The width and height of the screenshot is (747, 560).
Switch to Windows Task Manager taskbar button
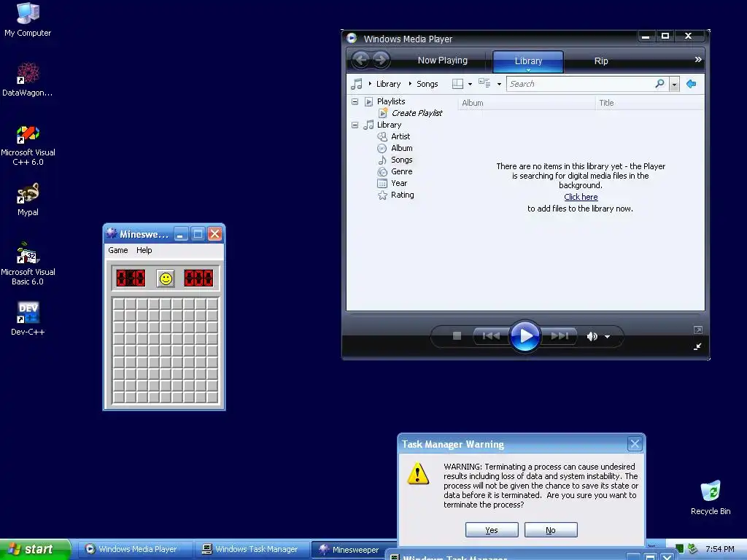(x=251, y=550)
